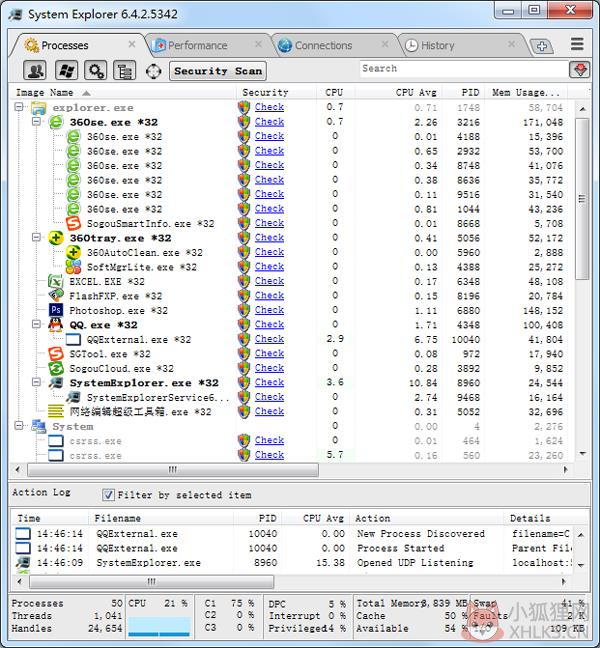Click Check link for EXCEL.EXE
The image size is (600, 648).
[269, 281]
